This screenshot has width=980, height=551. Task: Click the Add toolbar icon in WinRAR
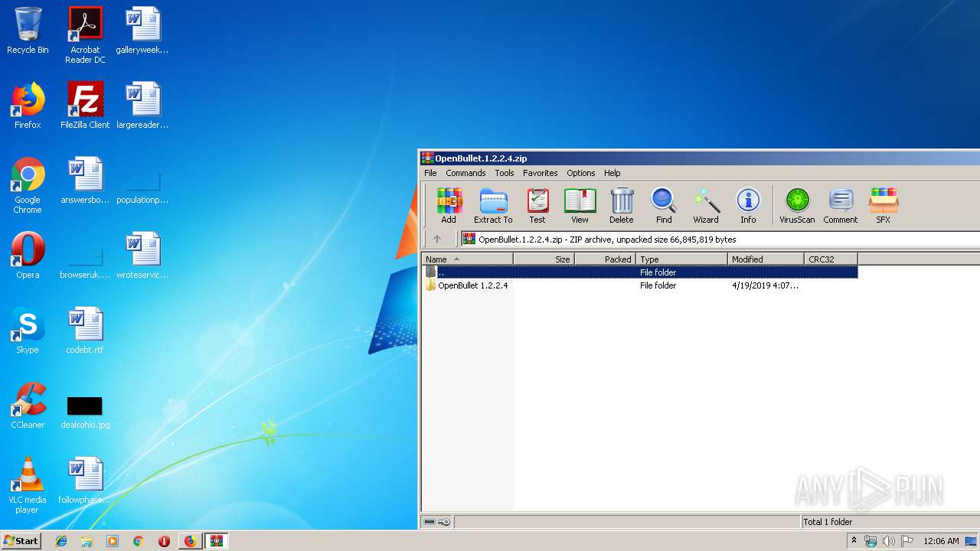tap(449, 206)
